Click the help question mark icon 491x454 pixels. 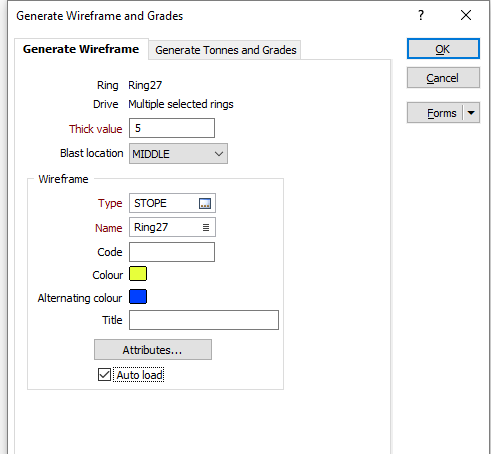421,15
